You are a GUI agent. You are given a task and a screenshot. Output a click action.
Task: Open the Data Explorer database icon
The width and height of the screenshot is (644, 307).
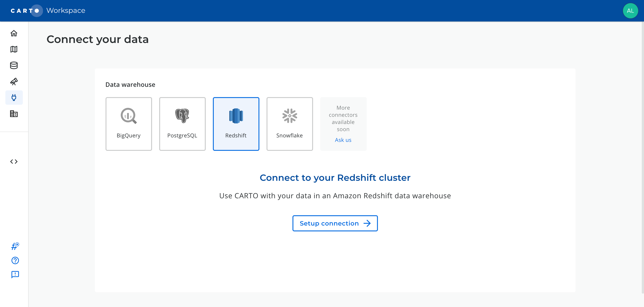14,65
